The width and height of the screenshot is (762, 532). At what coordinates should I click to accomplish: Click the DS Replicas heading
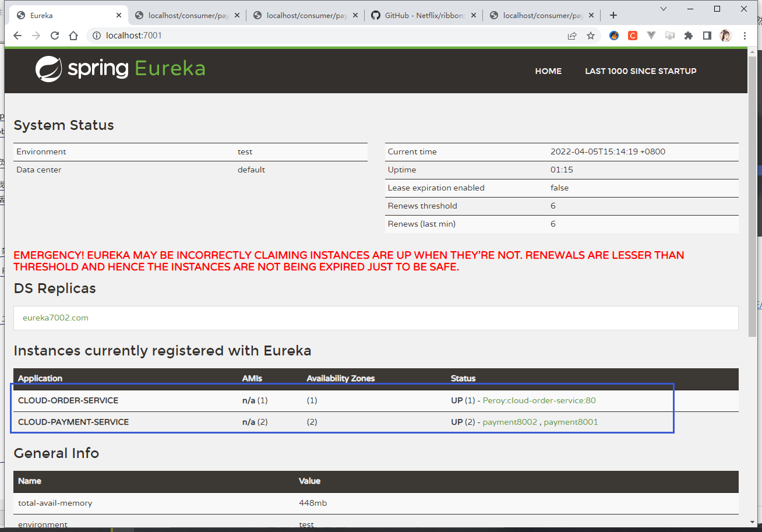coord(55,288)
